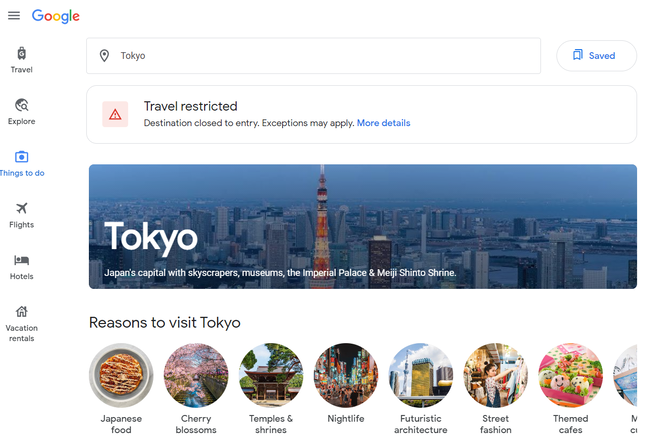Open the Themed cafes thumbnail

point(570,375)
